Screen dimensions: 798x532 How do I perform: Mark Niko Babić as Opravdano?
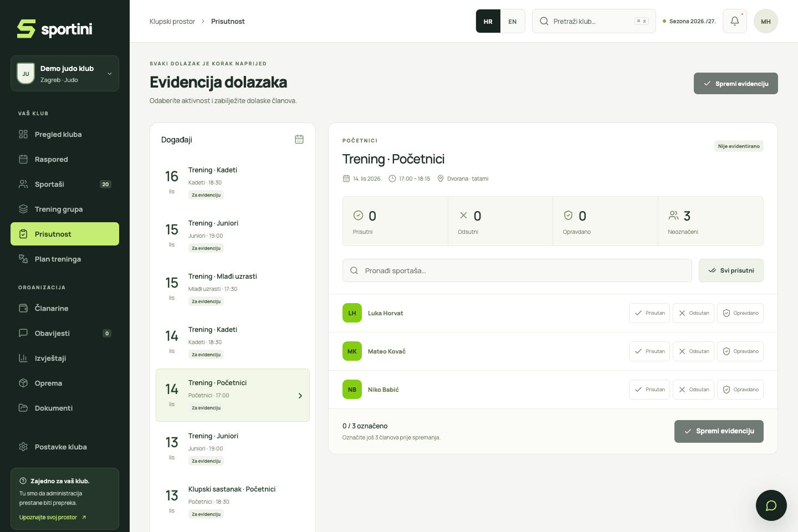pos(740,390)
